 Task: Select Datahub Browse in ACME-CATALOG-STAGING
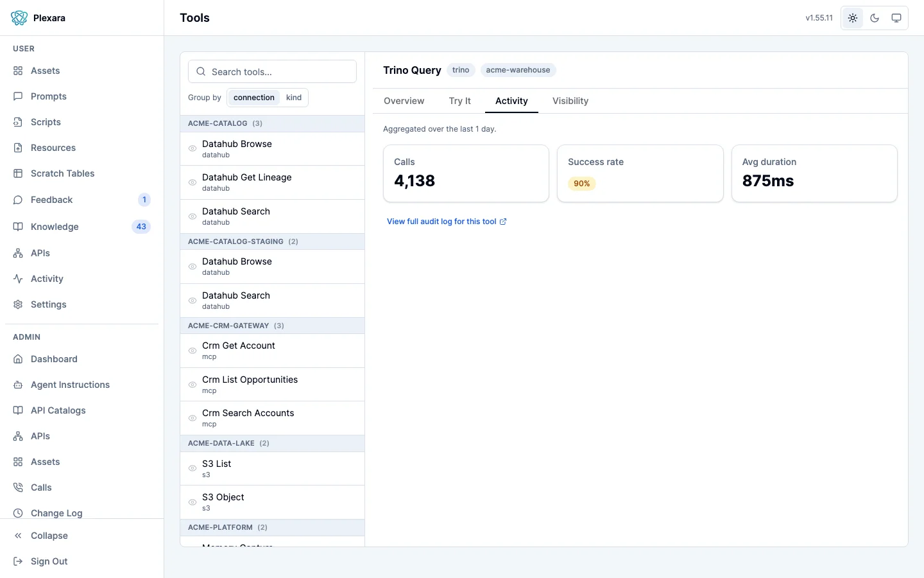[x=272, y=267]
